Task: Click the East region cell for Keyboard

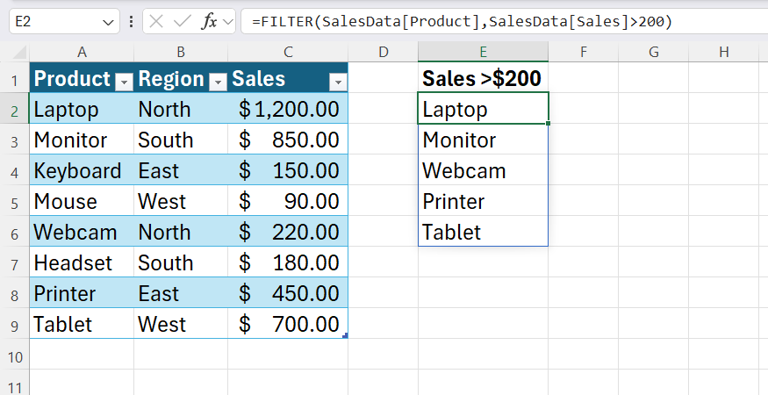Action: point(181,171)
